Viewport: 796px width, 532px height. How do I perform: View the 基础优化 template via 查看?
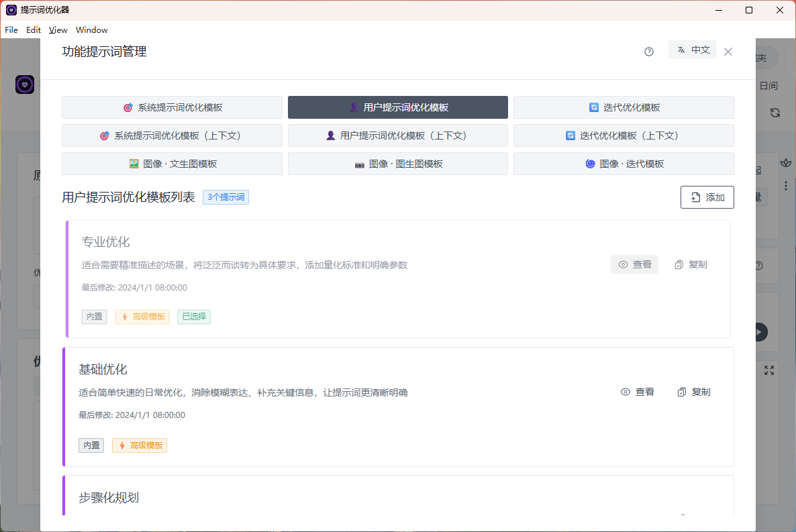(x=638, y=392)
